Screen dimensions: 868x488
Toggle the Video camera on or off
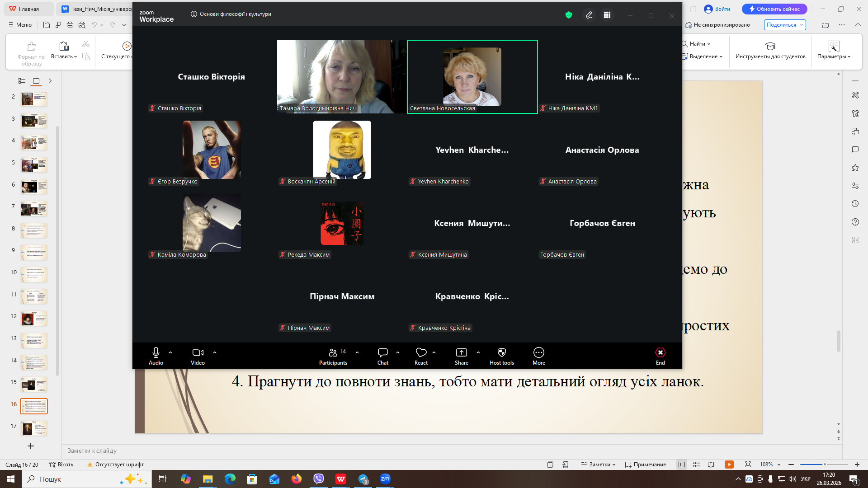[x=198, y=356]
